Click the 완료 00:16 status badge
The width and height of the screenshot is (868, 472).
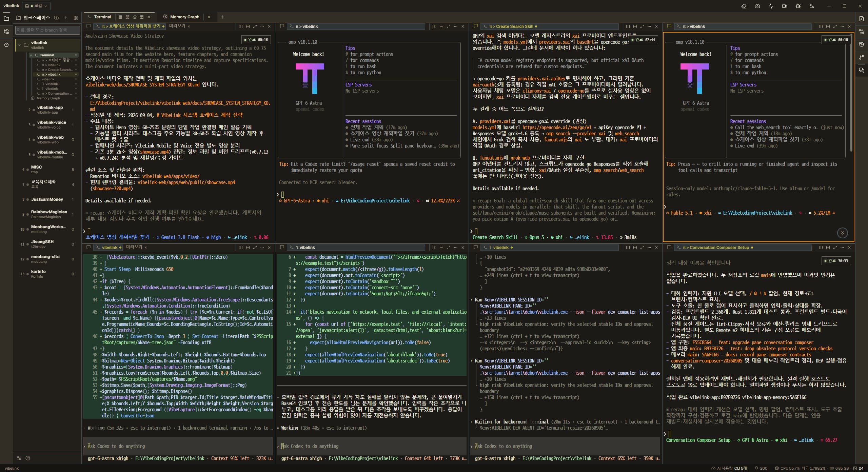tap(256, 40)
